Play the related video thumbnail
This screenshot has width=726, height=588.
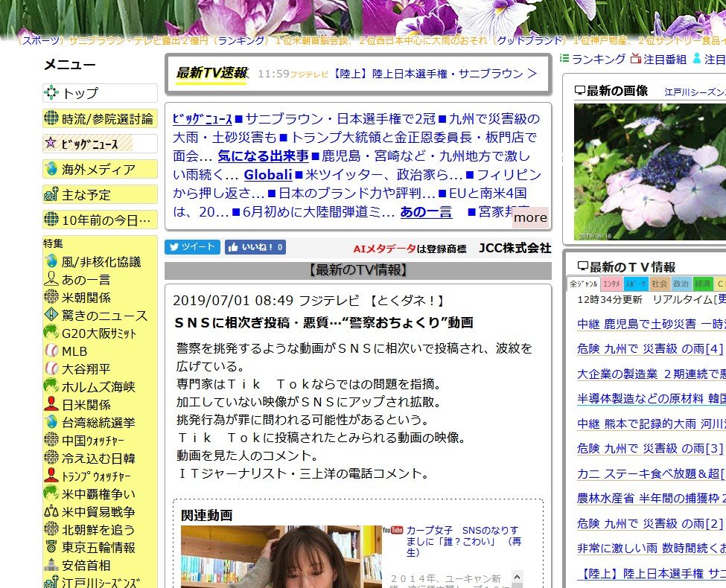pyautogui.click(x=281, y=557)
